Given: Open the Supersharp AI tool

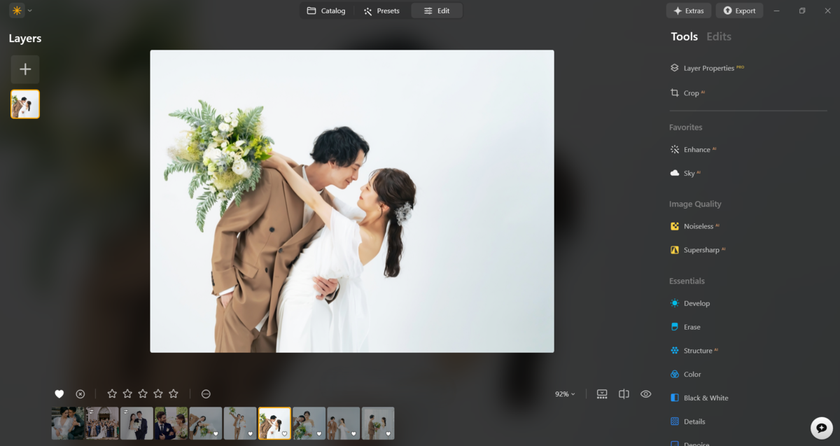Looking at the screenshot, I should (698, 250).
